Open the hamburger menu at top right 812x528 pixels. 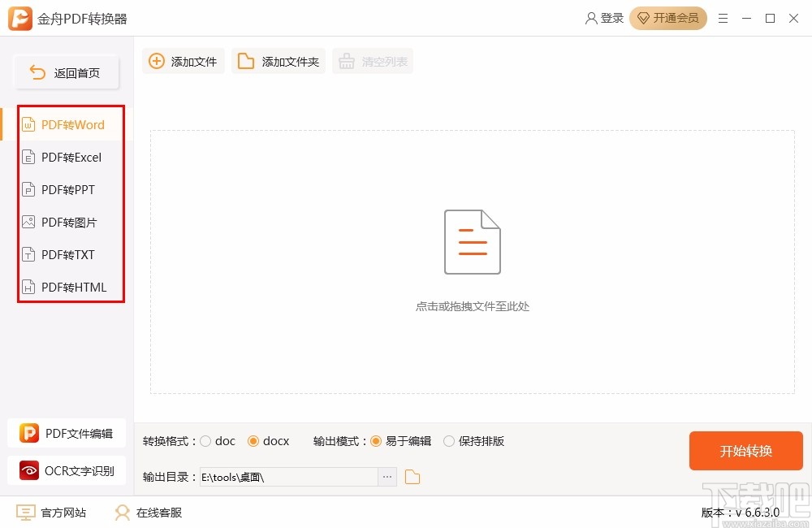pos(723,18)
